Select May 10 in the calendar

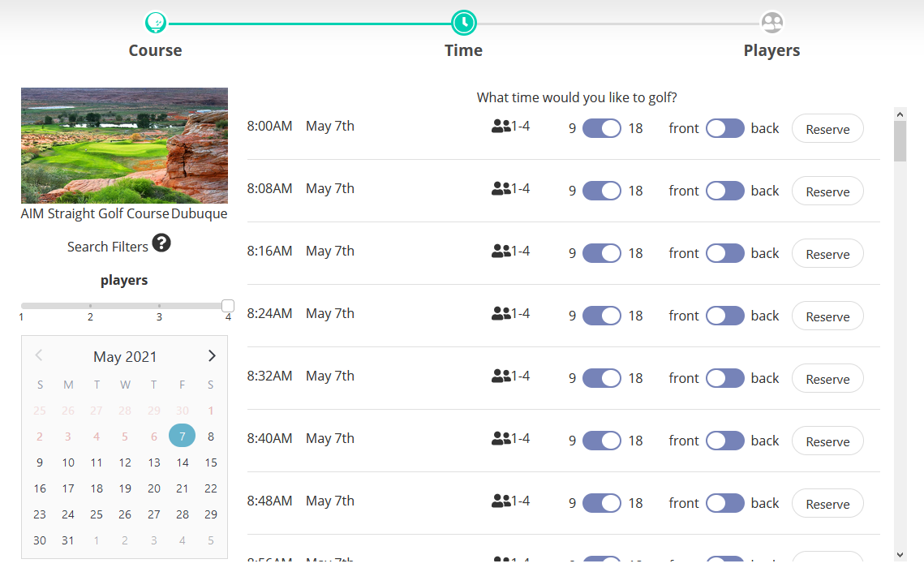pyautogui.click(x=68, y=462)
